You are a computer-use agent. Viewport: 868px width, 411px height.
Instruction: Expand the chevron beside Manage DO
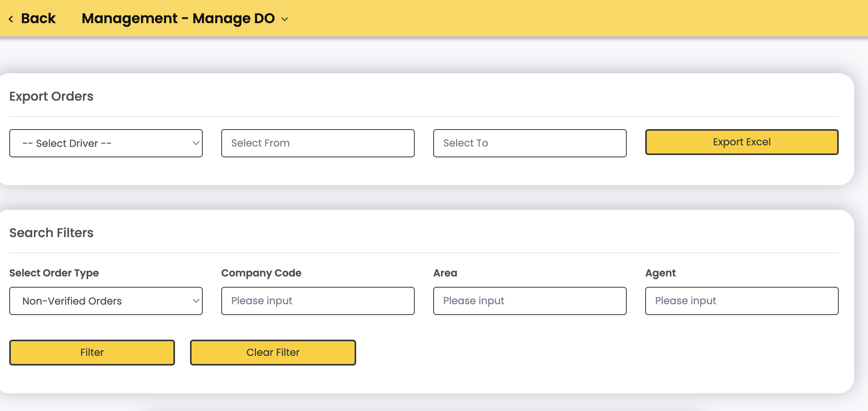point(285,19)
